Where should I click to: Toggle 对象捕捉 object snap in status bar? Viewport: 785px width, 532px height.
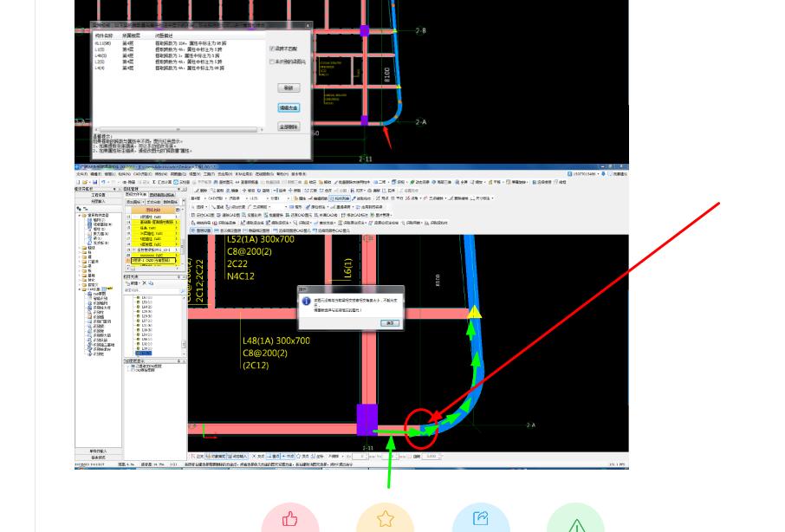215,457
